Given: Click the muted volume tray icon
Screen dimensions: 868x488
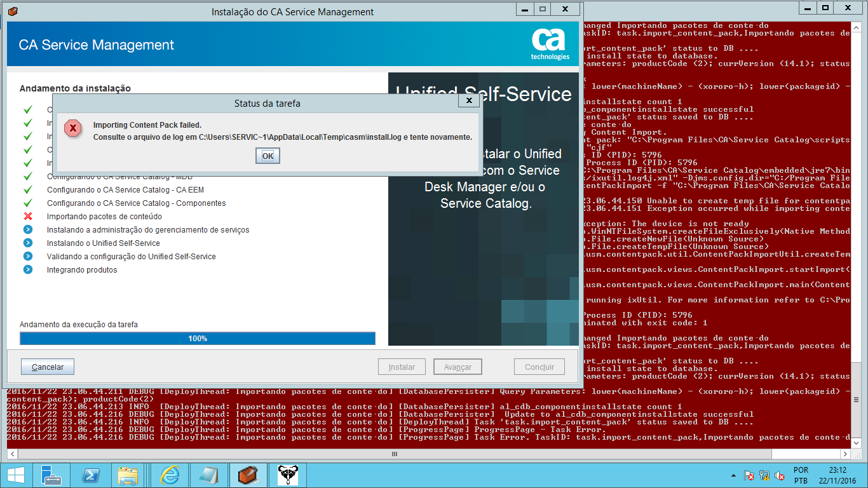Looking at the screenshot, I should [778, 475].
